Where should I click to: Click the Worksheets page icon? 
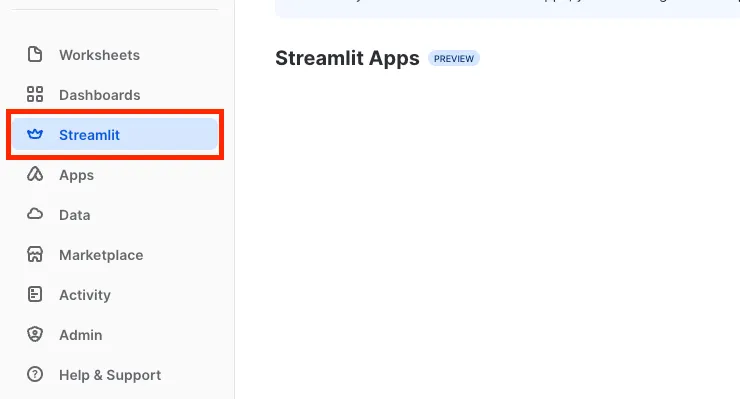click(35, 54)
